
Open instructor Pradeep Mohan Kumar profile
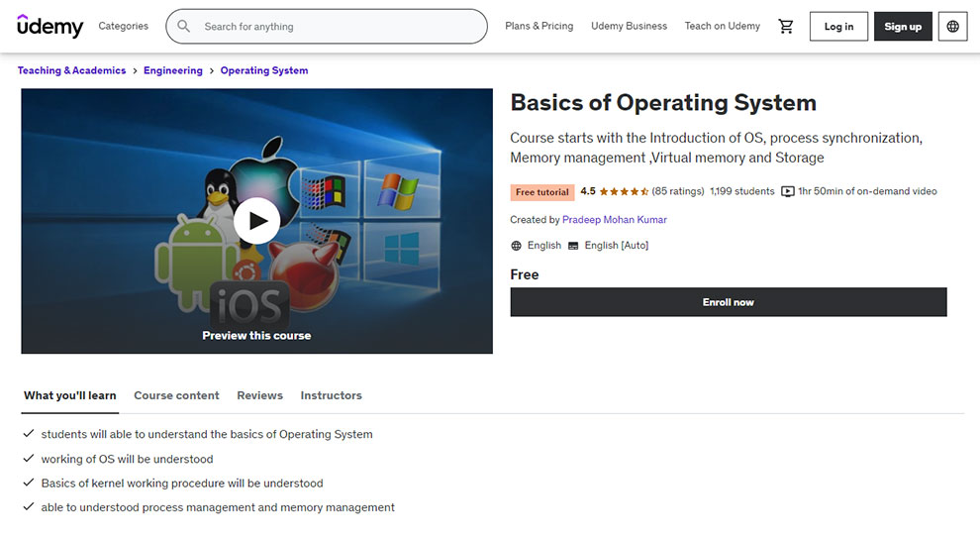click(615, 220)
